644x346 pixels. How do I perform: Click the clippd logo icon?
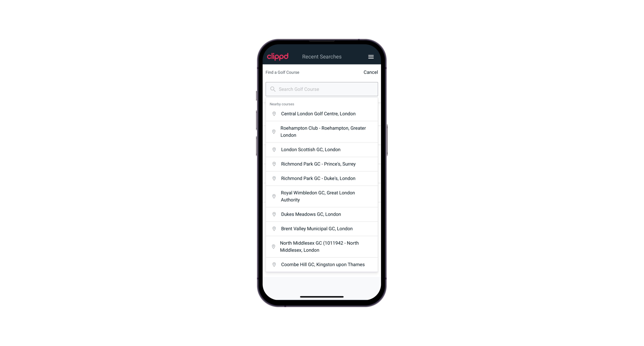(278, 57)
